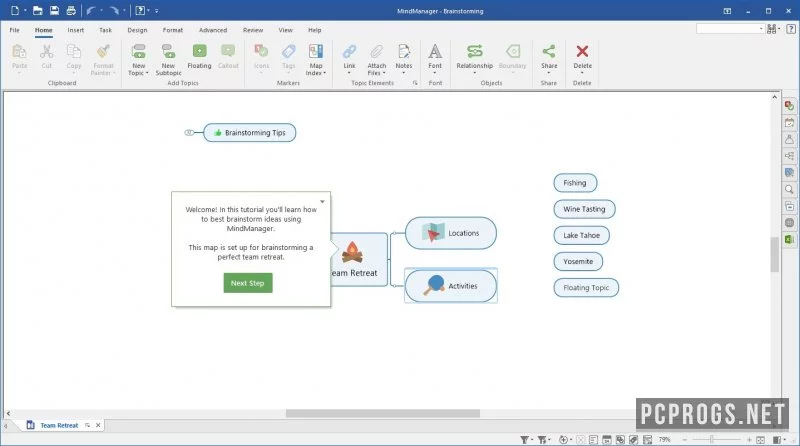Switch to the Task ribbon tab
The image size is (800, 446).
coord(105,30)
